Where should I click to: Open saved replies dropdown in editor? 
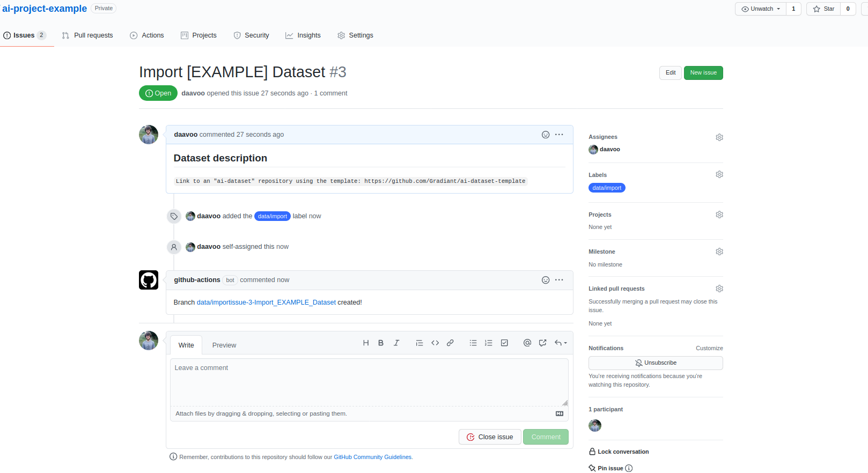click(561, 343)
